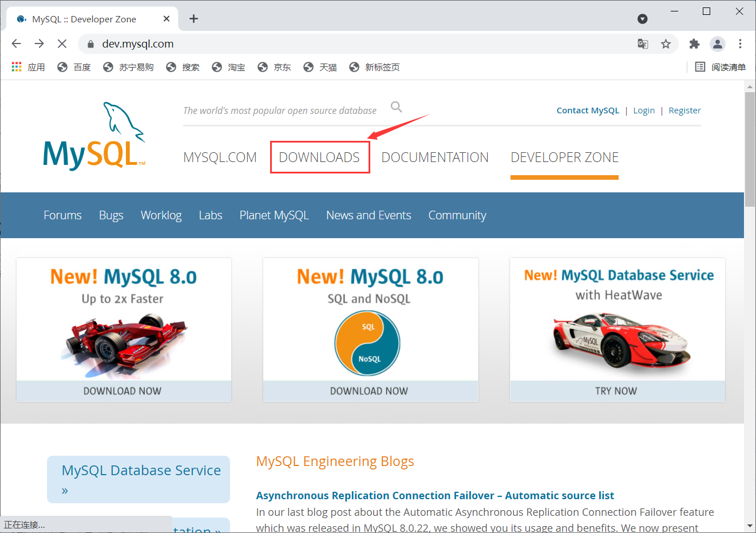Open the Extensions puzzle icon
This screenshot has width=756, height=533.
click(x=694, y=44)
